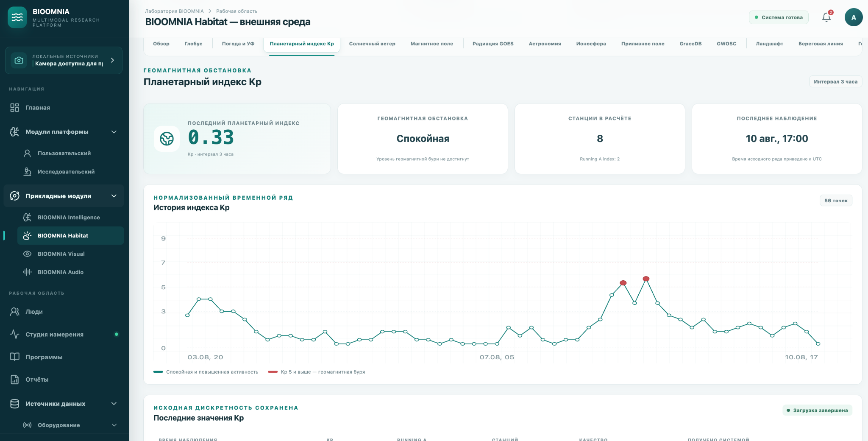Screen dimensions: 868x441
Task: Switch to the Приливное поле tab
Action: tap(643, 44)
